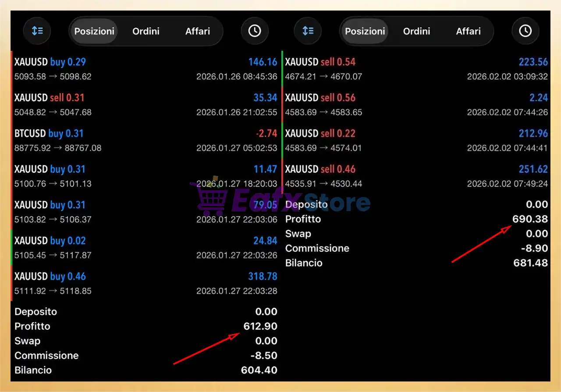Tap the XAUUSD sell 0.31 trade entry

(x=145, y=105)
